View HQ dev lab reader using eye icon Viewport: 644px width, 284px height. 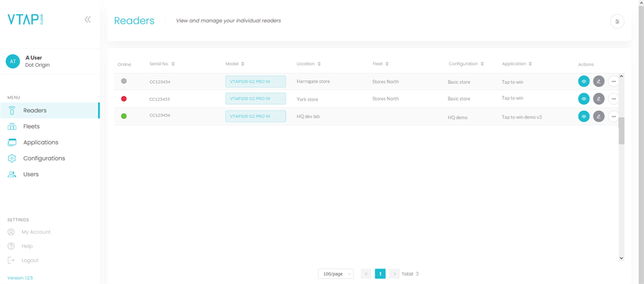584,116
